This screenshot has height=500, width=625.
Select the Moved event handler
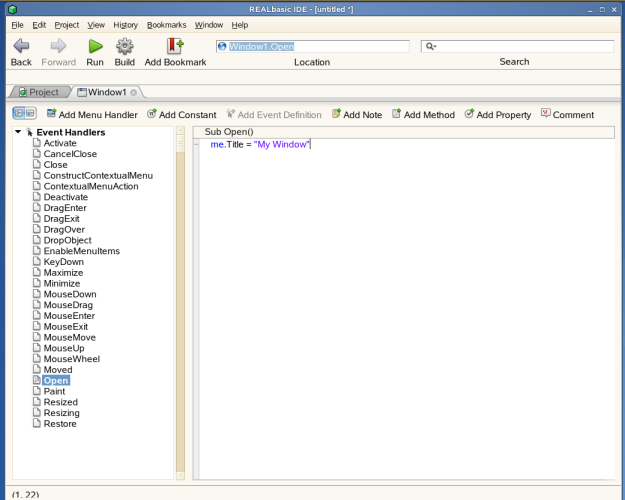coord(58,370)
